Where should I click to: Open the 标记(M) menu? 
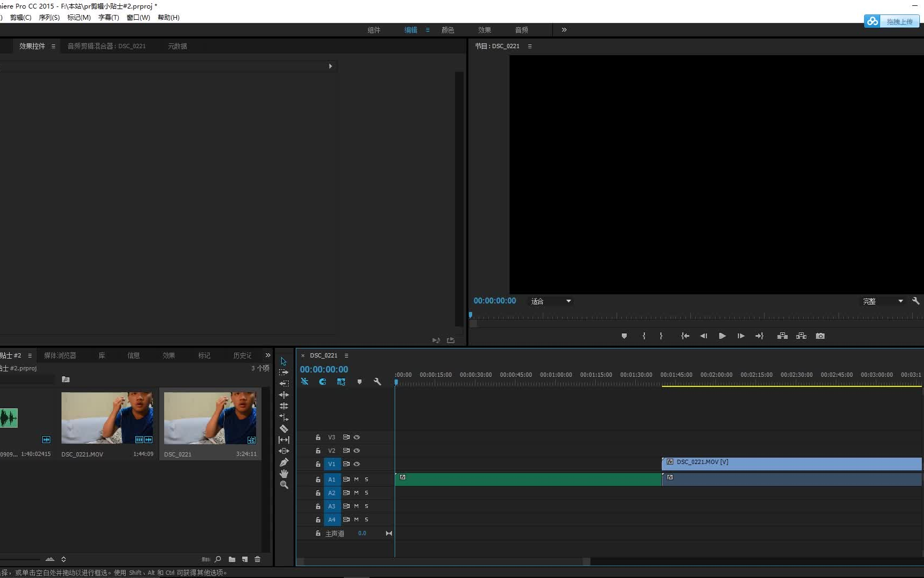pos(79,18)
